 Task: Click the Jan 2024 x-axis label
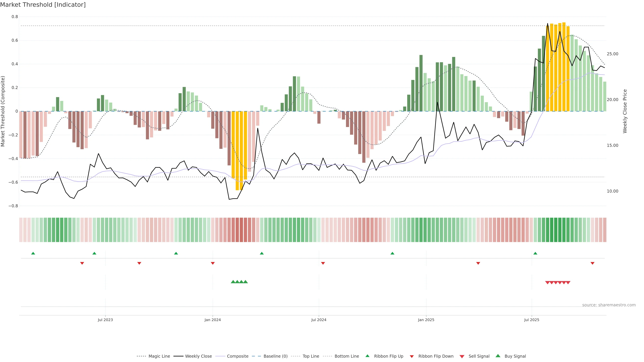[212, 320]
